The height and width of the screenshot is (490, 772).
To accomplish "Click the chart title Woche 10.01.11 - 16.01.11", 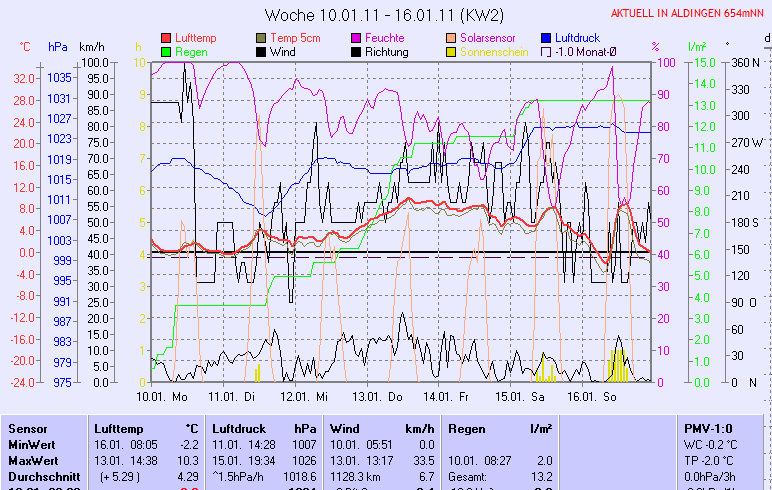I will 384,15.
